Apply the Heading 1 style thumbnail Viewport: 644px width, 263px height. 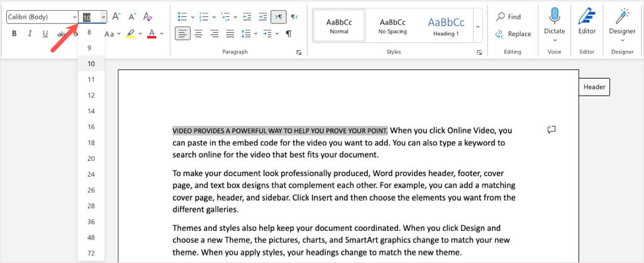pos(447,26)
